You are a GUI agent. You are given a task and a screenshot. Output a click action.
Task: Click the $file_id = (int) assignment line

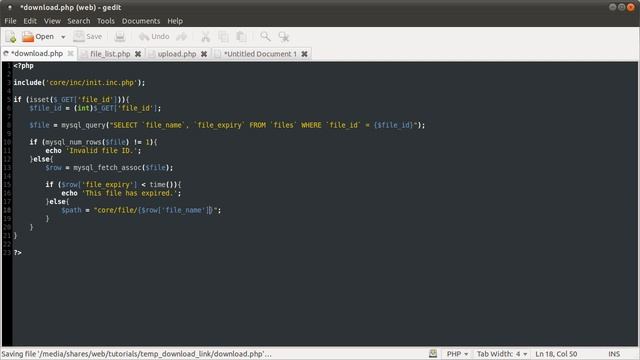[95, 108]
